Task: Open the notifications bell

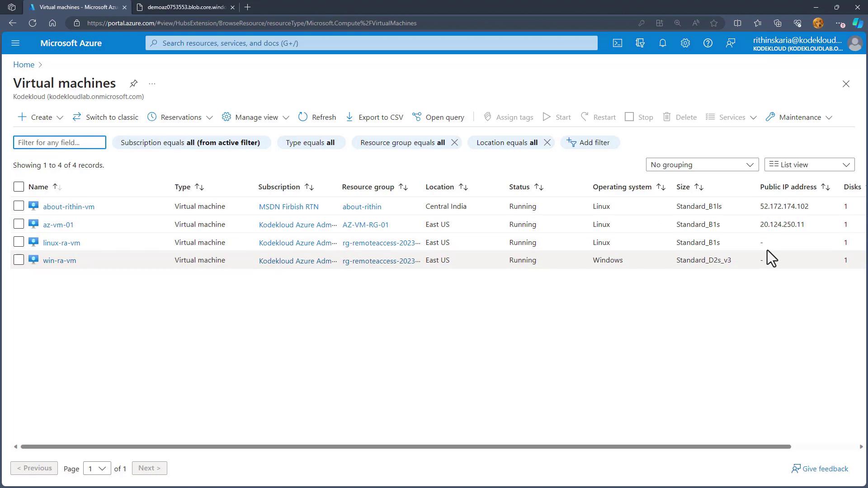Action: point(662,43)
